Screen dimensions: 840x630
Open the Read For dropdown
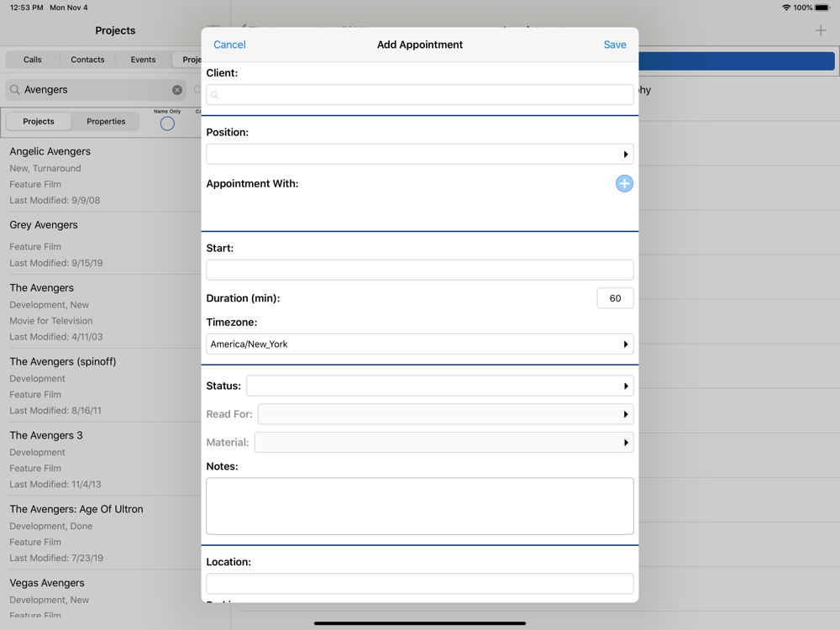tap(445, 414)
